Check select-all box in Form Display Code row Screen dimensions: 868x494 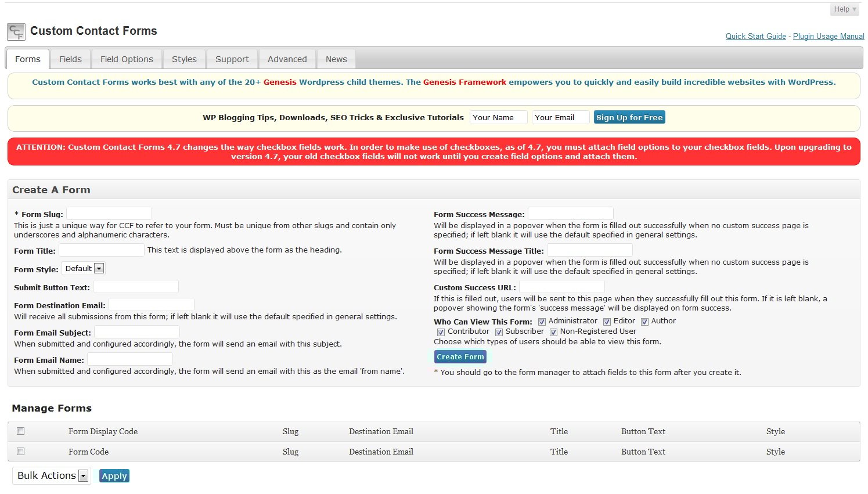[21, 431]
